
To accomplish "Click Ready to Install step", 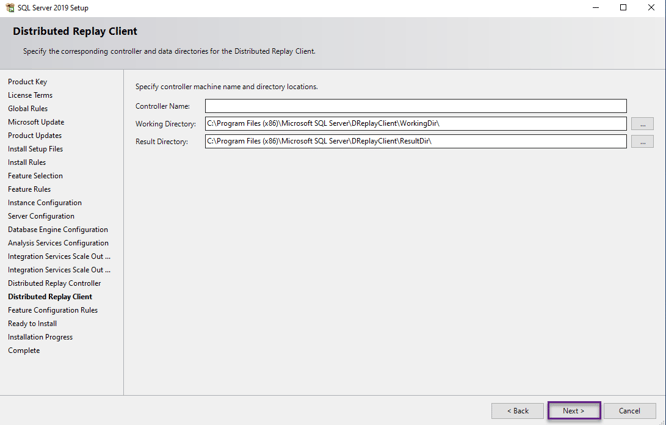I will coord(32,324).
